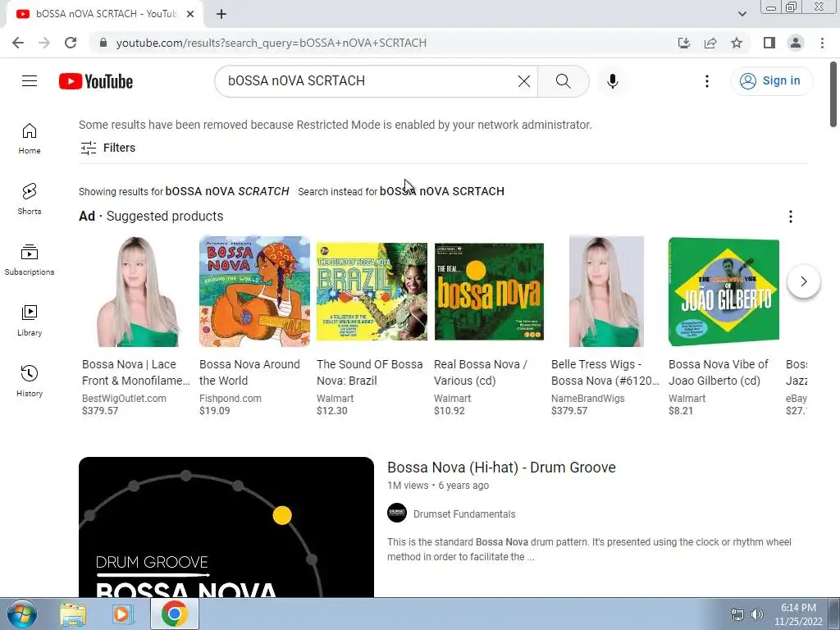
Task: Click the YouTube search input field
Action: 368,81
